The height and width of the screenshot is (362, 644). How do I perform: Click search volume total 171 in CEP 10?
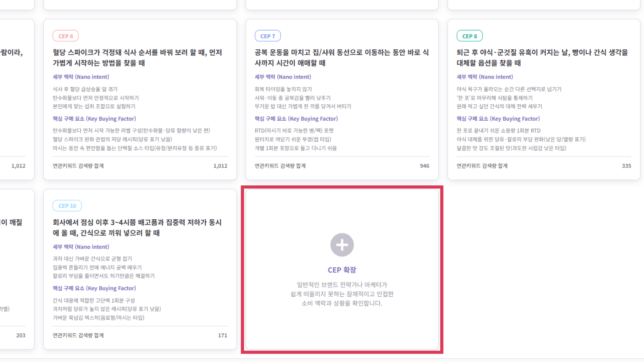pyautogui.click(x=222, y=336)
